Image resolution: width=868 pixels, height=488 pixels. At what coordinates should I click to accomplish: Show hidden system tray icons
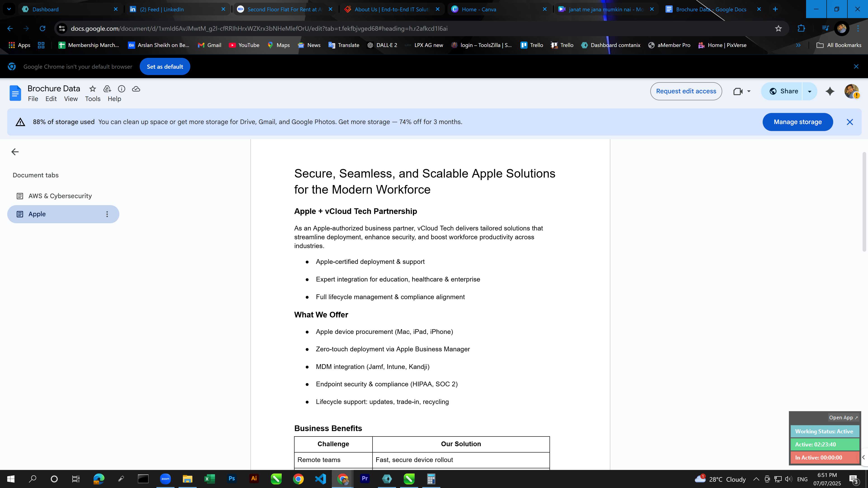756,479
